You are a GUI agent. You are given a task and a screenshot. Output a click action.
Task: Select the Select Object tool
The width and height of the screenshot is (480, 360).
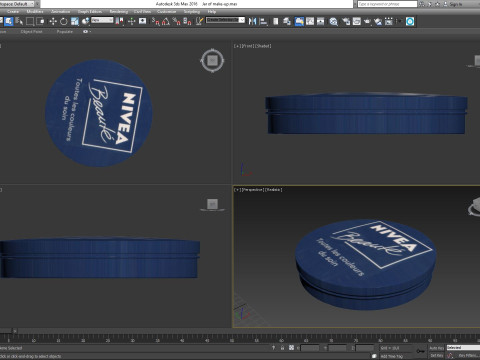click(x=8, y=21)
